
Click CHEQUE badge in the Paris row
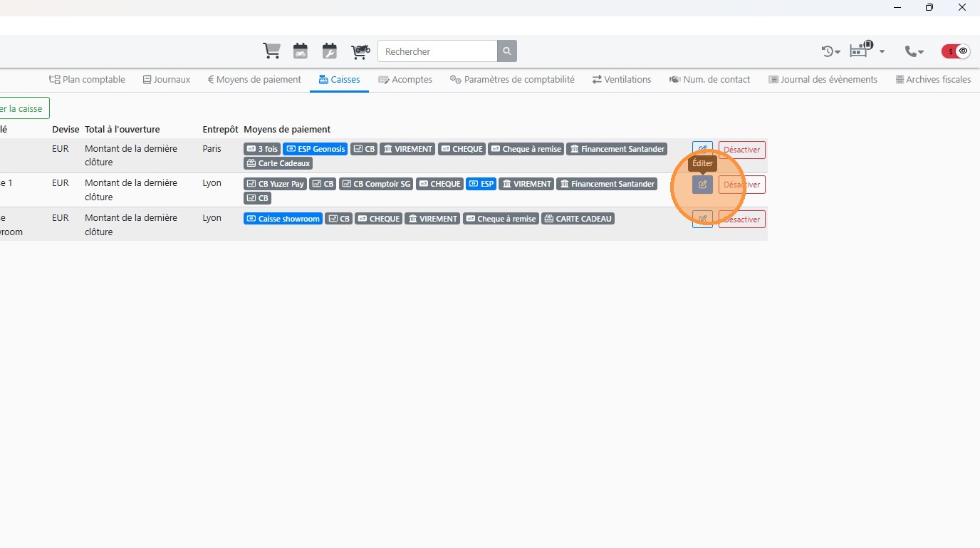[462, 149]
